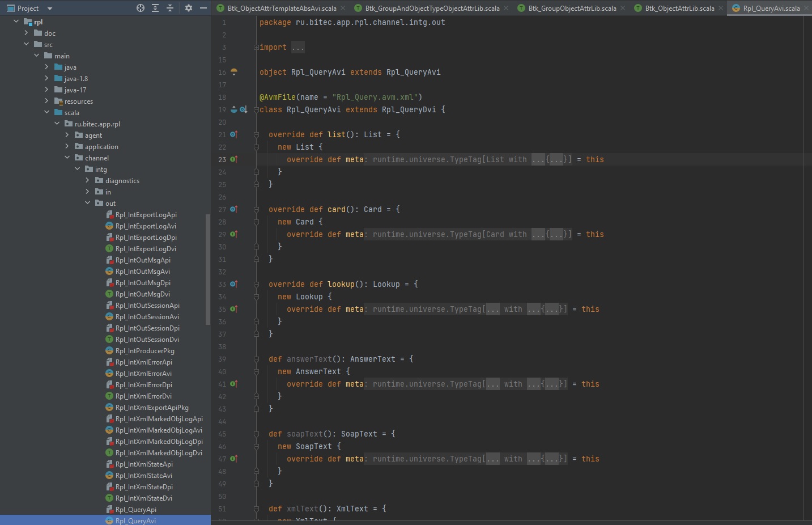The image size is (812, 525).
Task: Close the Btk_ObjectAttrTemplateAbsAvi.scala tab
Action: click(x=343, y=8)
